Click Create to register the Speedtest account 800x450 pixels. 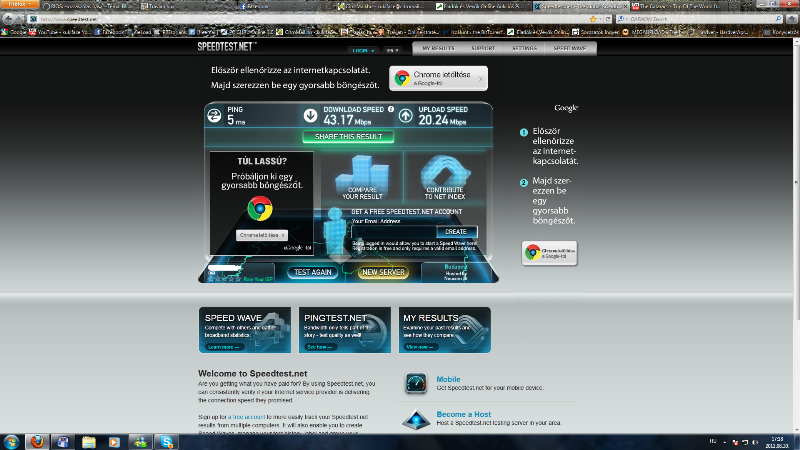(456, 232)
